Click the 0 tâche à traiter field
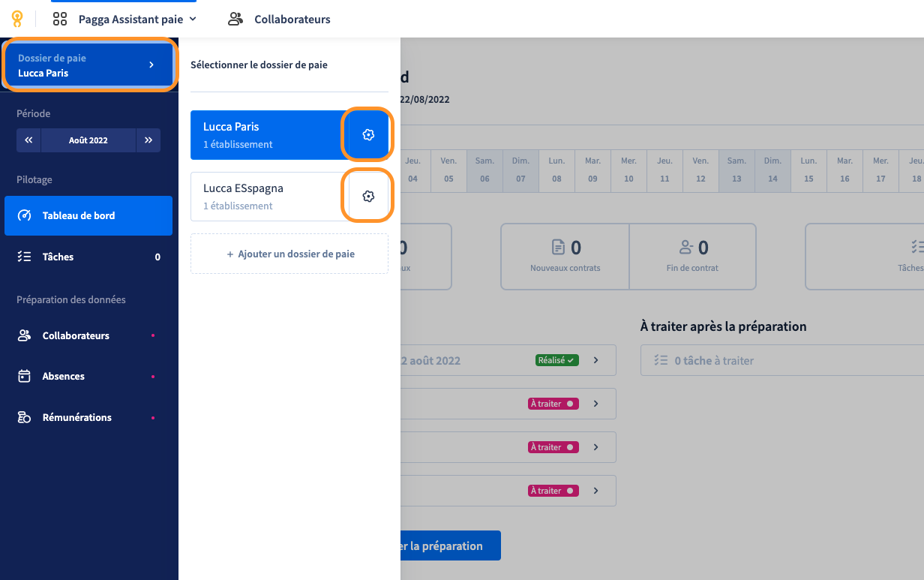This screenshot has height=580, width=924. click(x=782, y=360)
